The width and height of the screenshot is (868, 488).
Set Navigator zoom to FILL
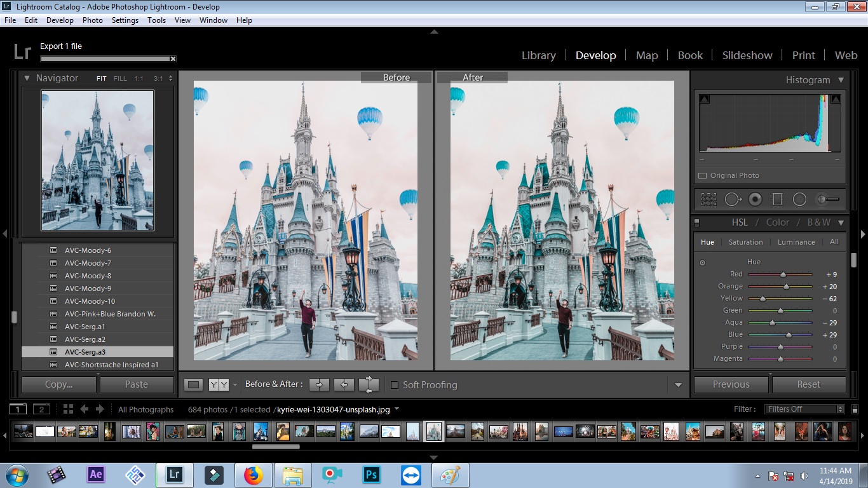tap(120, 79)
